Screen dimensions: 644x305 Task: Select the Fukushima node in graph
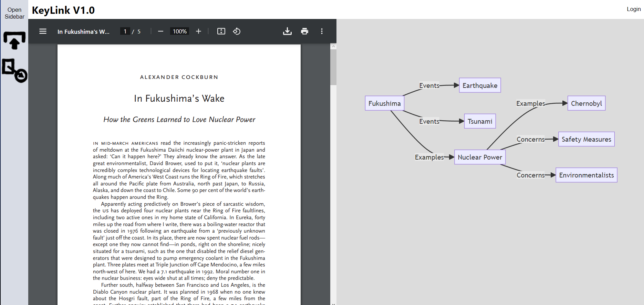pyautogui.click(x=384, y=103)
